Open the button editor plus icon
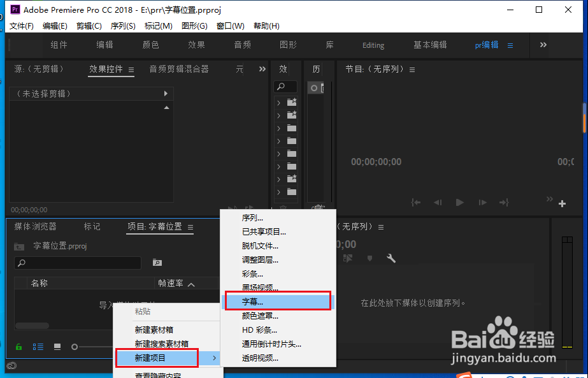Image resolution: width=588 pixels, height=378 pixels. point(562,203)
